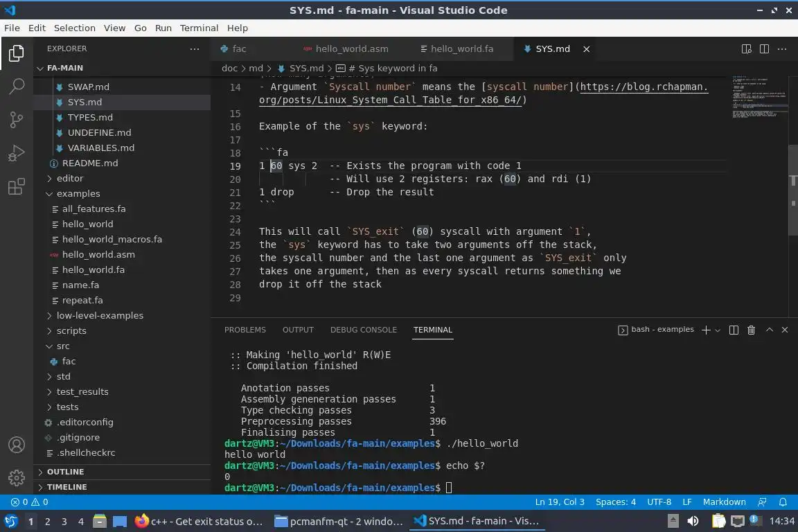Open the Accounts icon in activity bar
This screenshot has width=798, height=532.
point(17,445)
